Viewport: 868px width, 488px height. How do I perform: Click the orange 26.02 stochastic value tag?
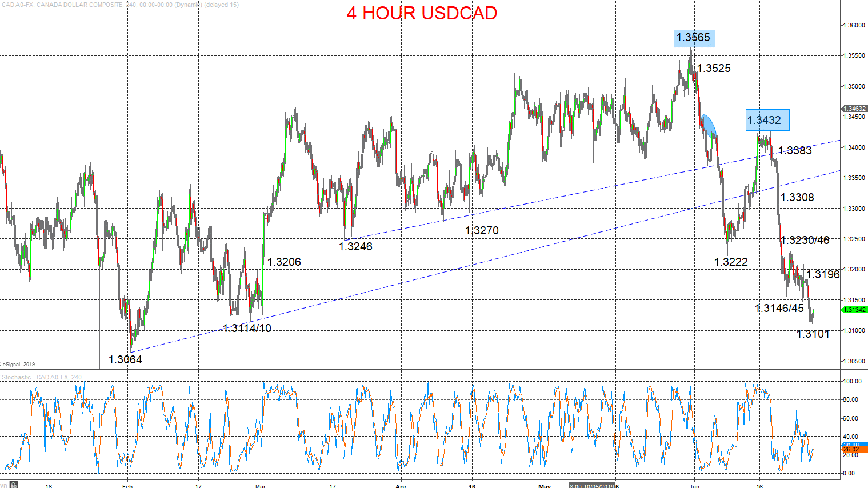coord(854,450)
